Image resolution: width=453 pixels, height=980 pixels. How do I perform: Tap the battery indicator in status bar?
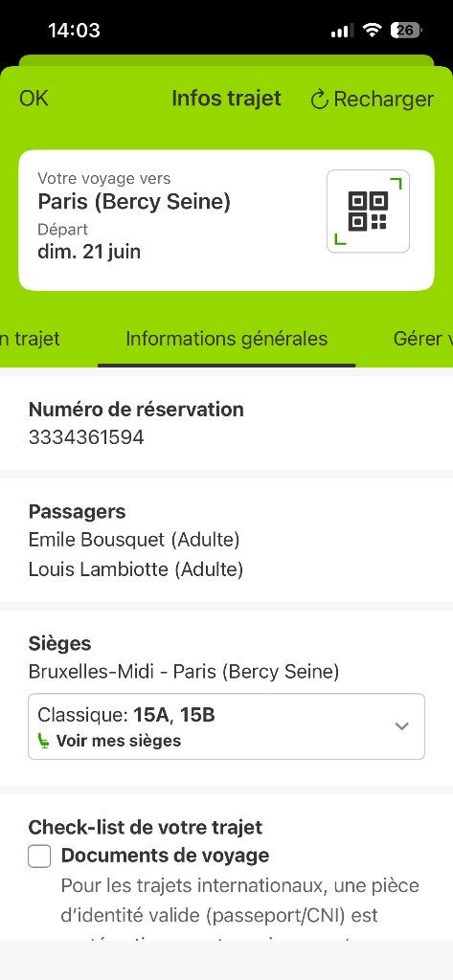[x=407, y=30]
